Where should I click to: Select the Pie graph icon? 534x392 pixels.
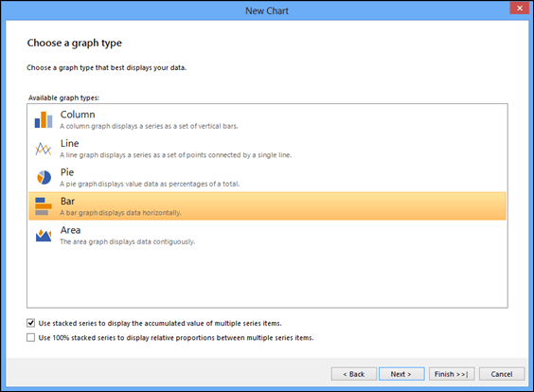click(44, 177)
